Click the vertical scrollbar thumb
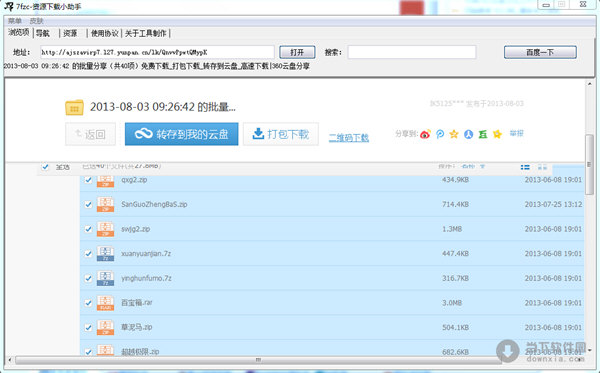This screenshot has width=600, height=373. 589,165
